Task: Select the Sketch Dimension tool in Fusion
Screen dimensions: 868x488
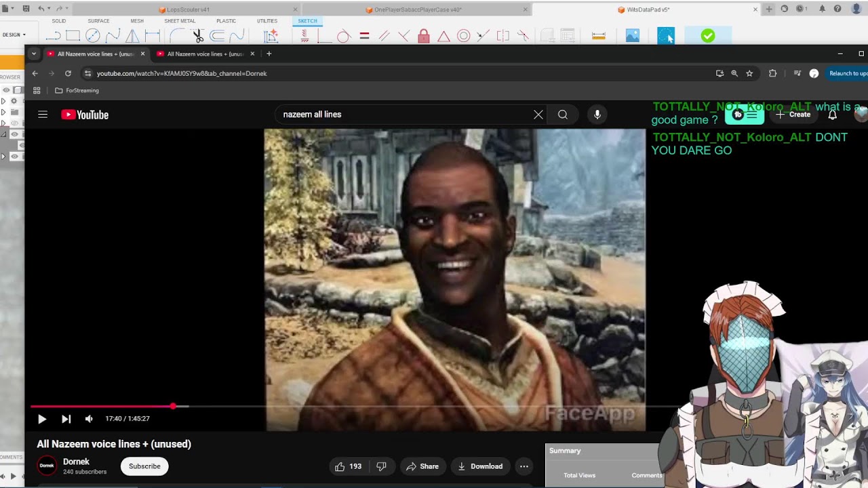Action: [153, 36]
